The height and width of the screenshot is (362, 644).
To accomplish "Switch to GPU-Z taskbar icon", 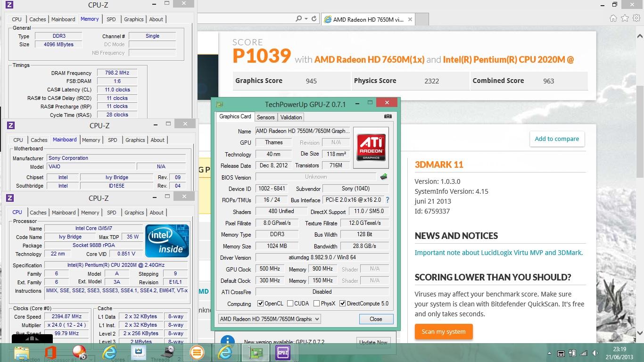I will coord(255,353).
